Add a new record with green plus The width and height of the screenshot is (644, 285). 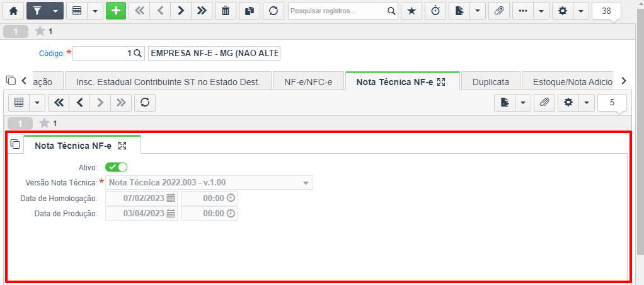[x=116, y=11]
